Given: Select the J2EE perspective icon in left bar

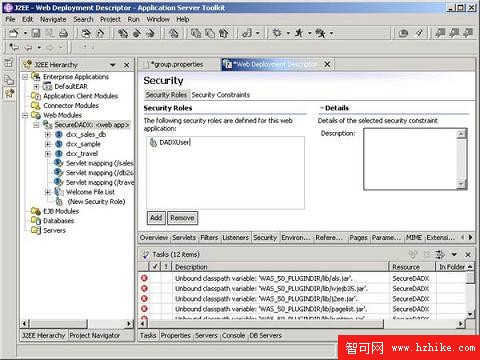Looking at the screenshot, I should tap(9, 93).
